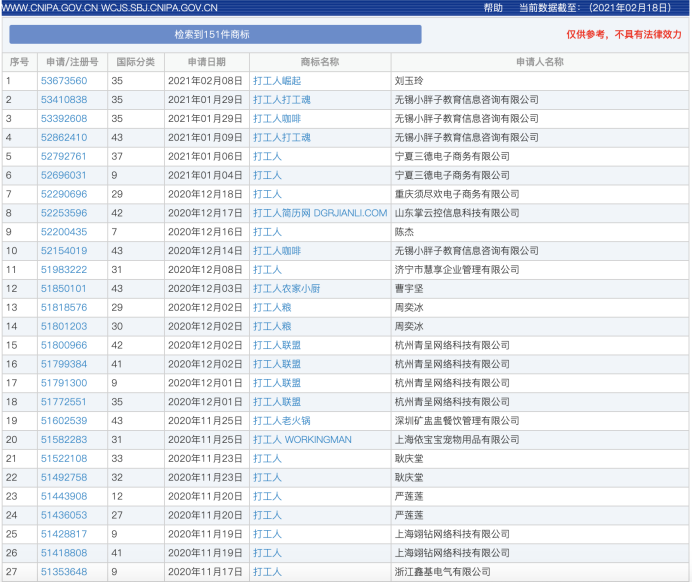Select date 2020年11月17日 in row 27
This screenshot has height=583, width=693.
pos(205,572)
